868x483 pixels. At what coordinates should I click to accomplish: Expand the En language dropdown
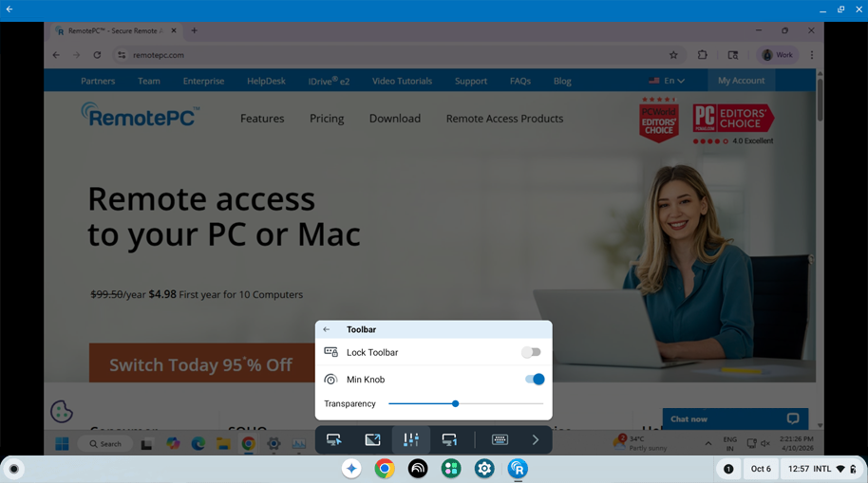point(667,81)
